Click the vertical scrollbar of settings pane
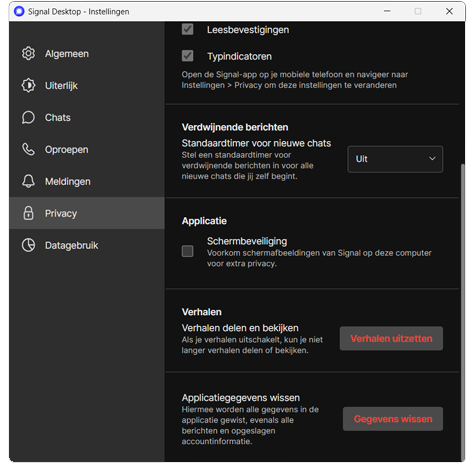 pos(462,312)
